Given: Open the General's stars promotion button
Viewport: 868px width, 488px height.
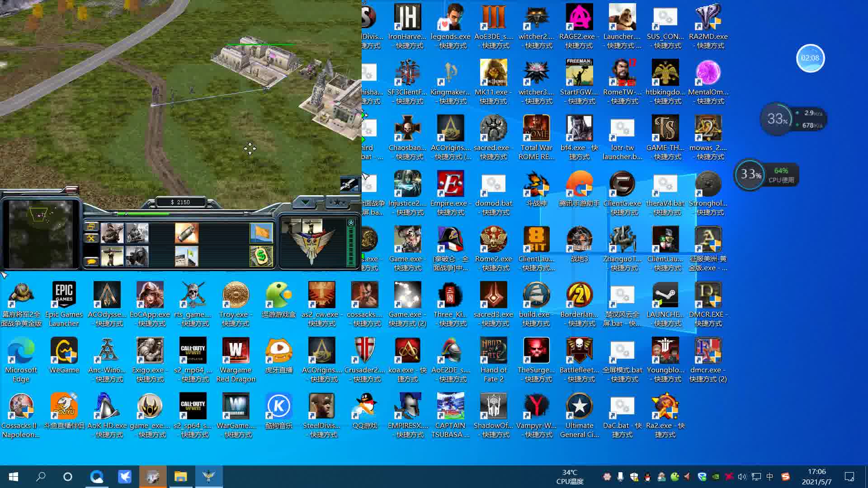Looking at the screenshot, I should point(338,202).
